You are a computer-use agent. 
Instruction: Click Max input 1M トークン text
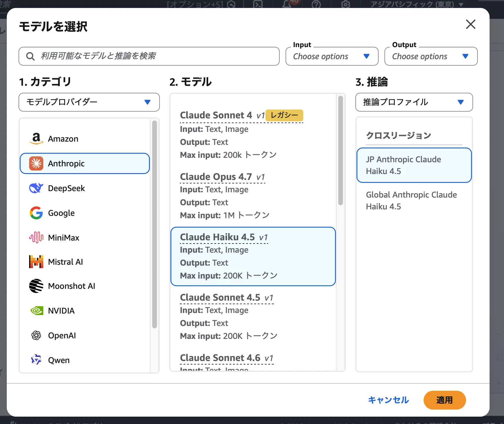[225, 215]
